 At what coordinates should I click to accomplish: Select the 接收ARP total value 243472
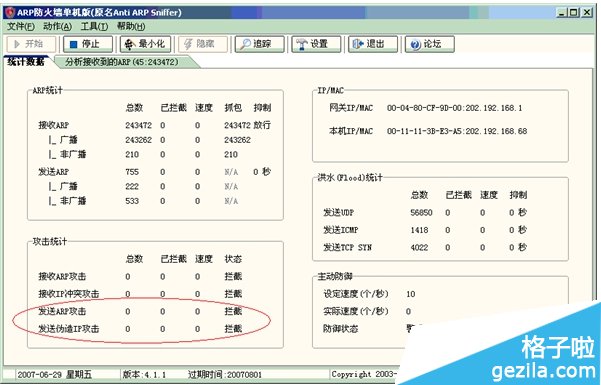tap(138, 125)
